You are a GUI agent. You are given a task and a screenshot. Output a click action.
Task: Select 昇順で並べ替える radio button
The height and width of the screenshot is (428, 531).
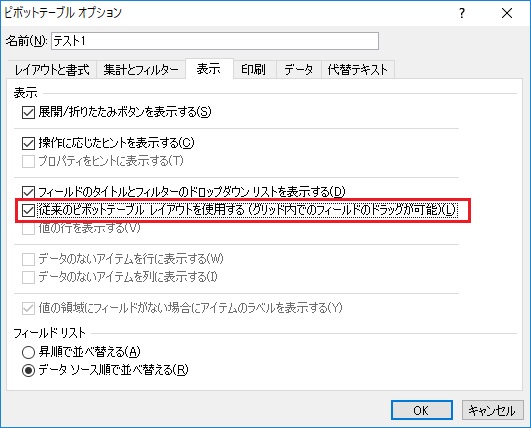[x=28, y=352]
